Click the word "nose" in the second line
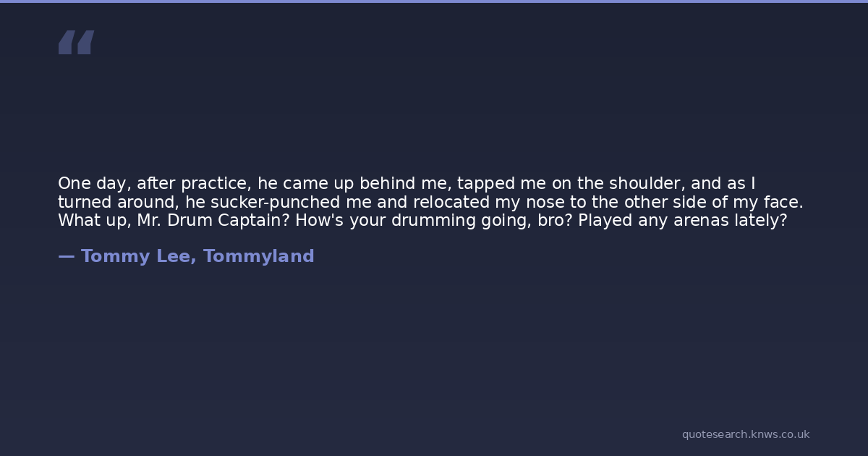This screenshot has width=868, height=456. tap(542, 202)
